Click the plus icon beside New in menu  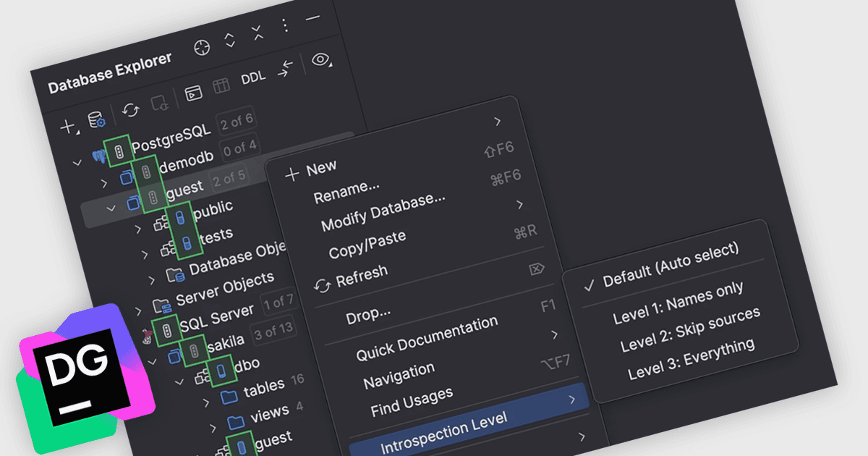pos(292,175)
